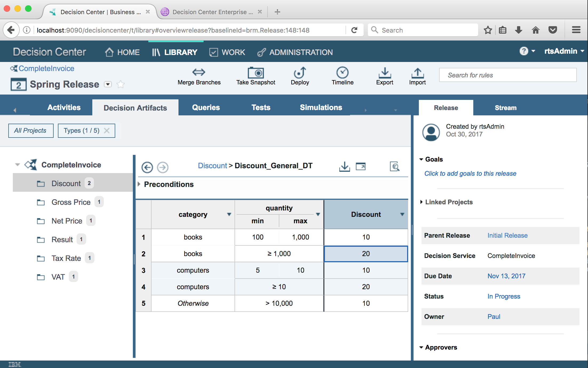Toggle the favorite star for Spring Release
The width and height of the screenshot is (588, 368).
pos(121,84)
